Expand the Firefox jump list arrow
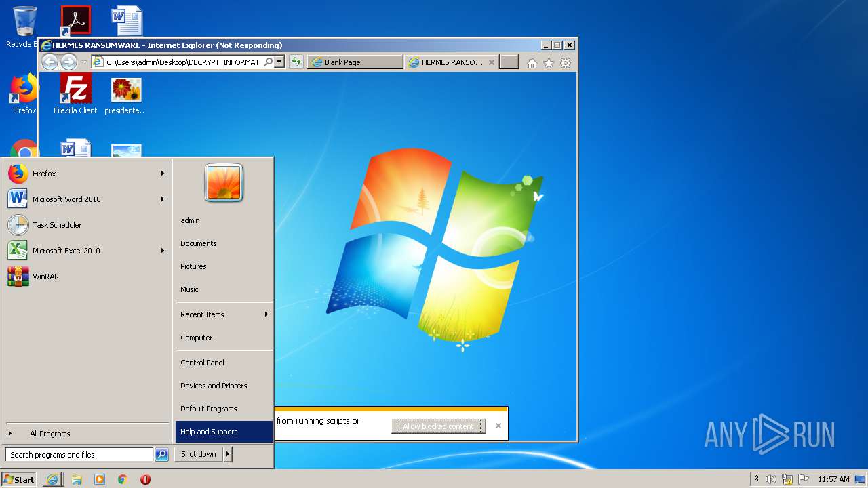 click(x=163, y=174)
